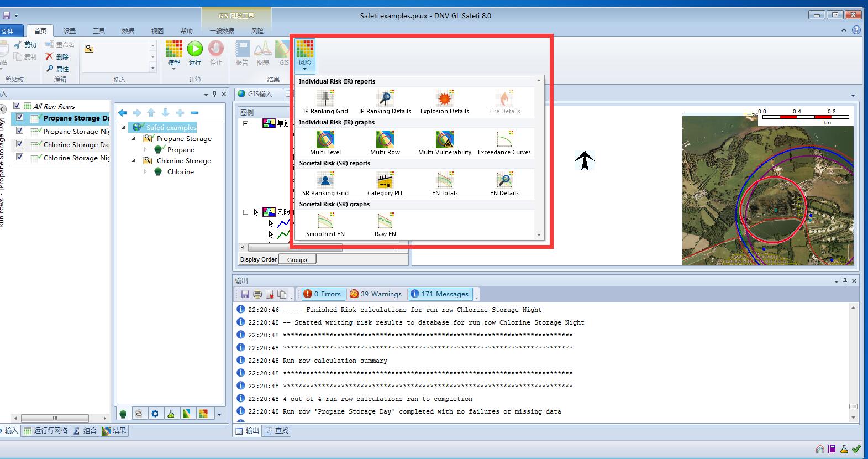Clear the output log with red X page icon
This screenshot has height=459, width=868.
tap(270, 294)
